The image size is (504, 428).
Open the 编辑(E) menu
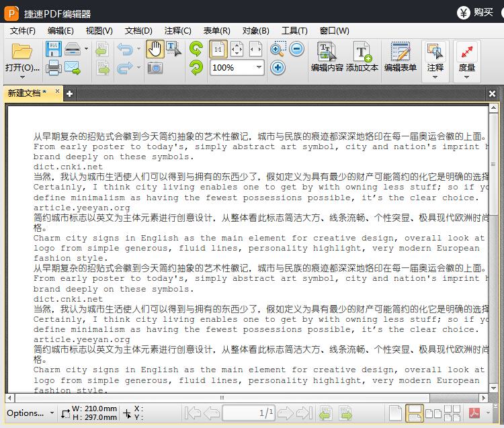click(x=60, y=31)
